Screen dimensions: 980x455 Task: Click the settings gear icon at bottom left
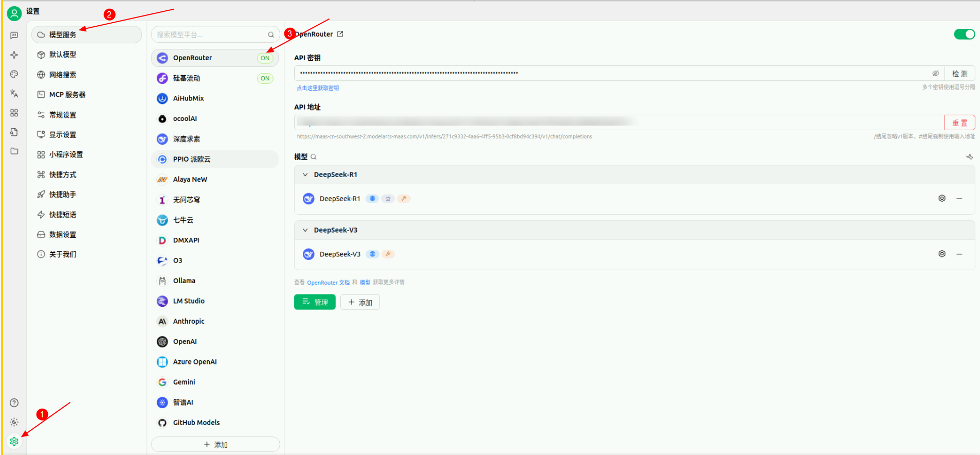point(14,442)
